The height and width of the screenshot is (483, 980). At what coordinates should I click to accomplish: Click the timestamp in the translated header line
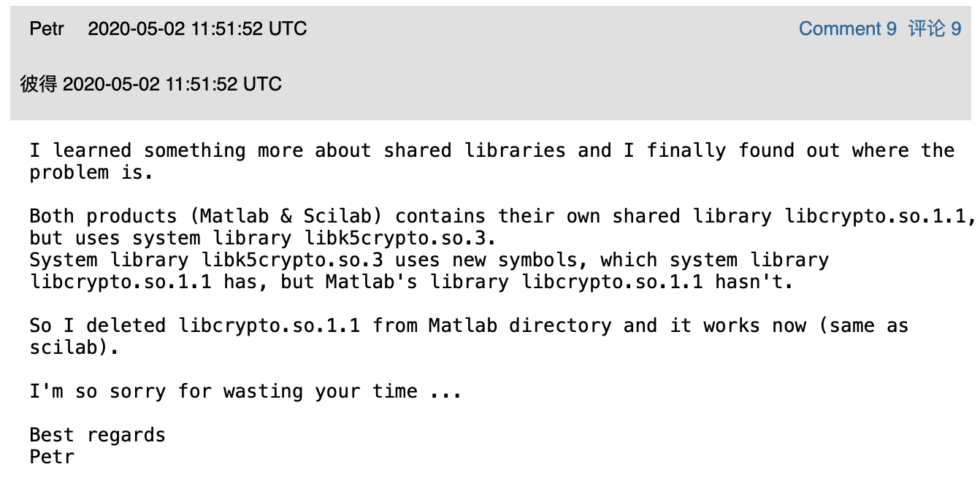point(172,84)
